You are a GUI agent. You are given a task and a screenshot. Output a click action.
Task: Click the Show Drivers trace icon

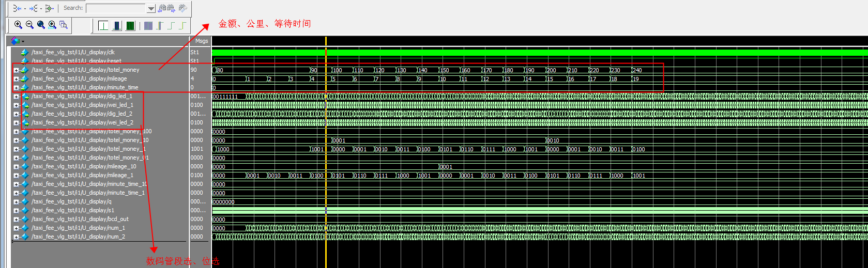(x=17, y=8)
